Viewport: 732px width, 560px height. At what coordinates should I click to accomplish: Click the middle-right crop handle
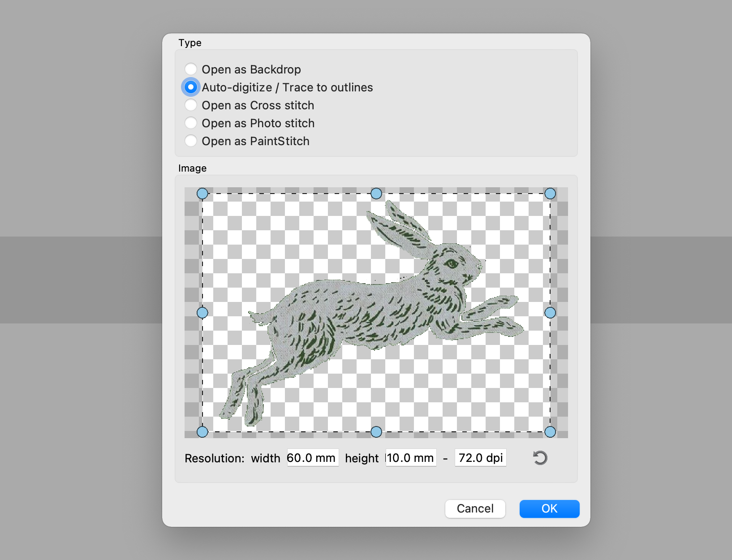(550, 313)
